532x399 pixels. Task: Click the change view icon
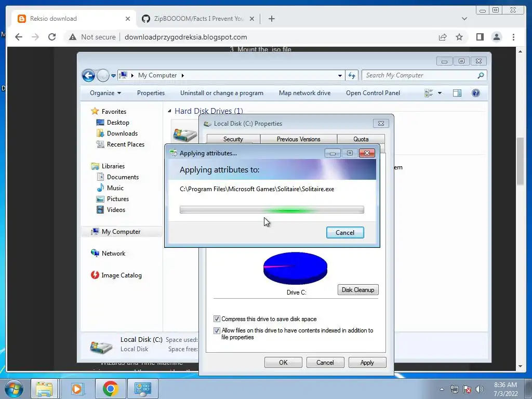pos(429,93)
